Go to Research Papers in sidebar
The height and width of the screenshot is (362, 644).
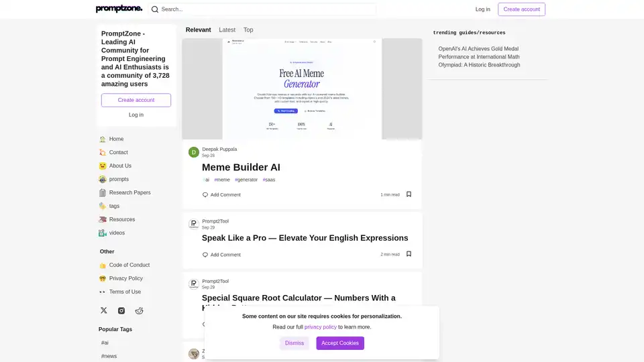pos(129,192)
